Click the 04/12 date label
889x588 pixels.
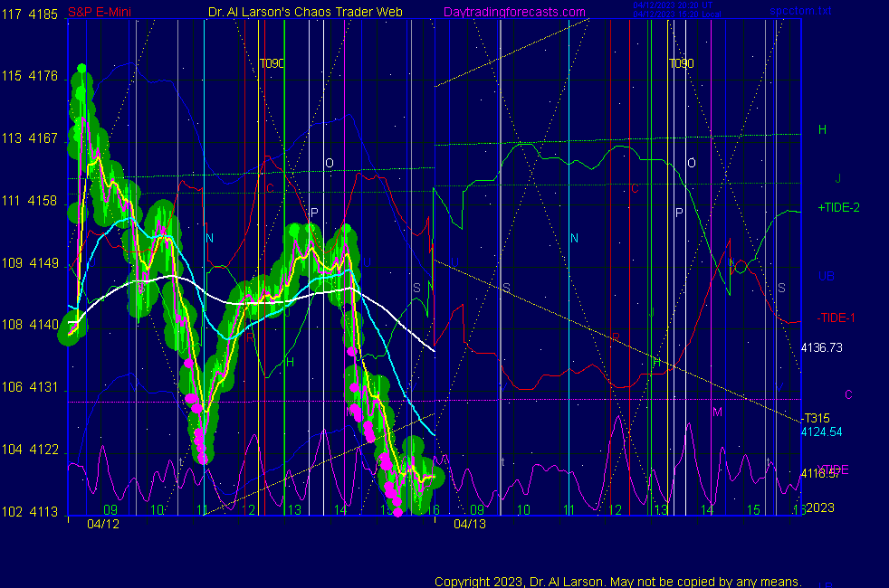pos(103,524)
